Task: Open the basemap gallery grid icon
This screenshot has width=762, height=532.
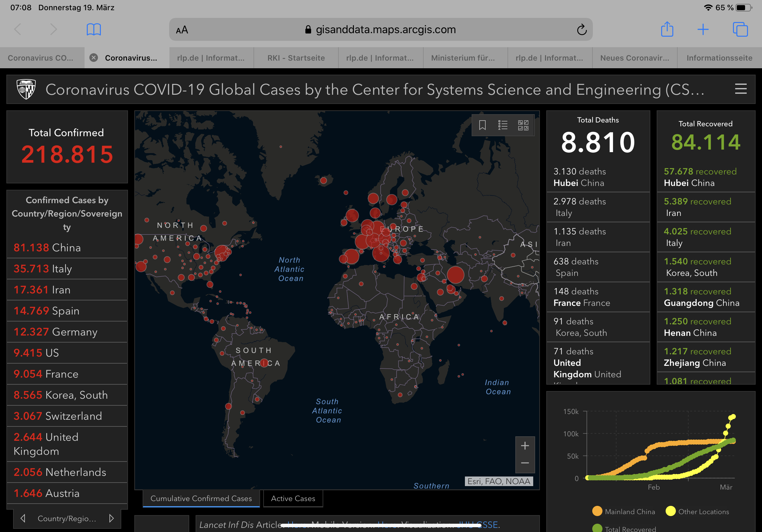Action: pos(523,125)
